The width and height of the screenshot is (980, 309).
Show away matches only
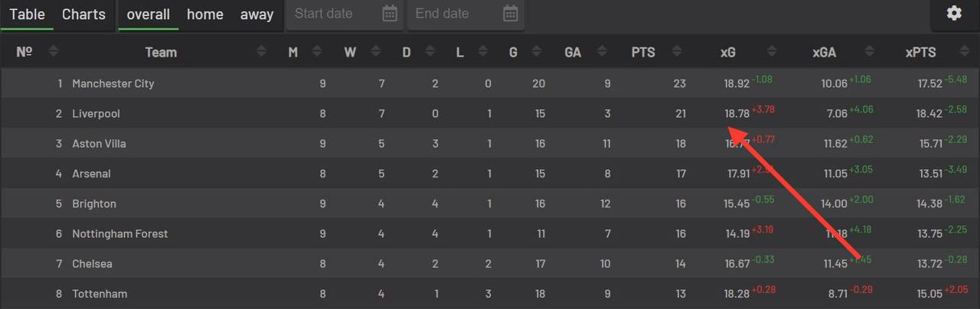tap(256, 15)
